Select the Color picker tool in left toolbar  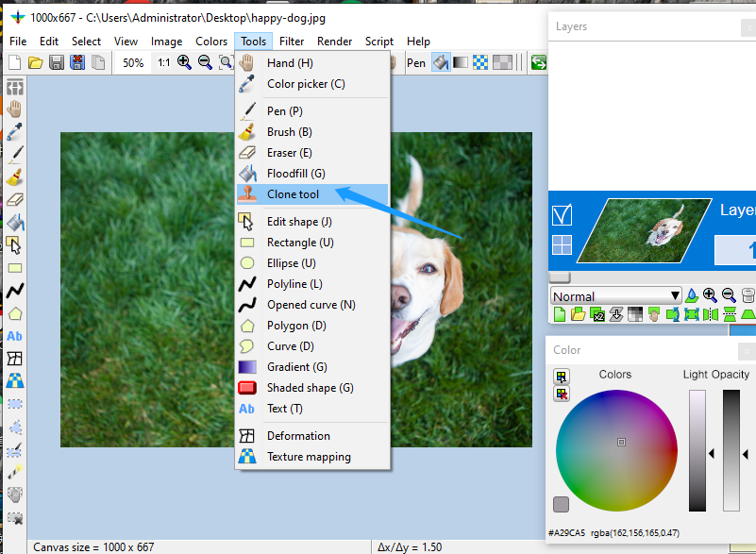(15, 131)
